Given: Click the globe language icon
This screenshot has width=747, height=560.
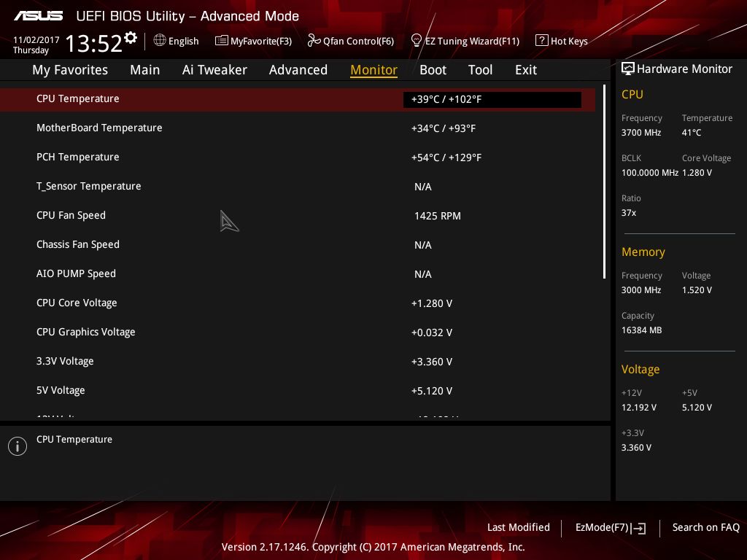Looking at the screenshot, I should [x=160, y=41].
